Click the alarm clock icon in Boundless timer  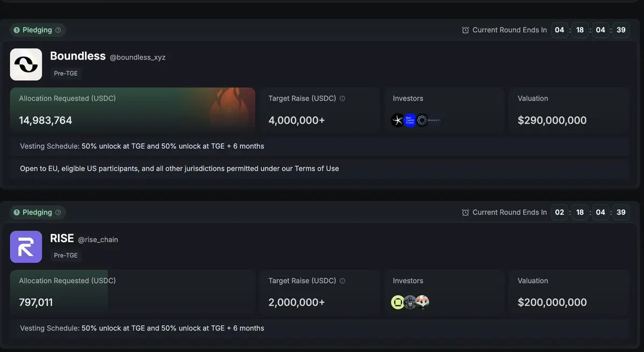pos(465,30)
